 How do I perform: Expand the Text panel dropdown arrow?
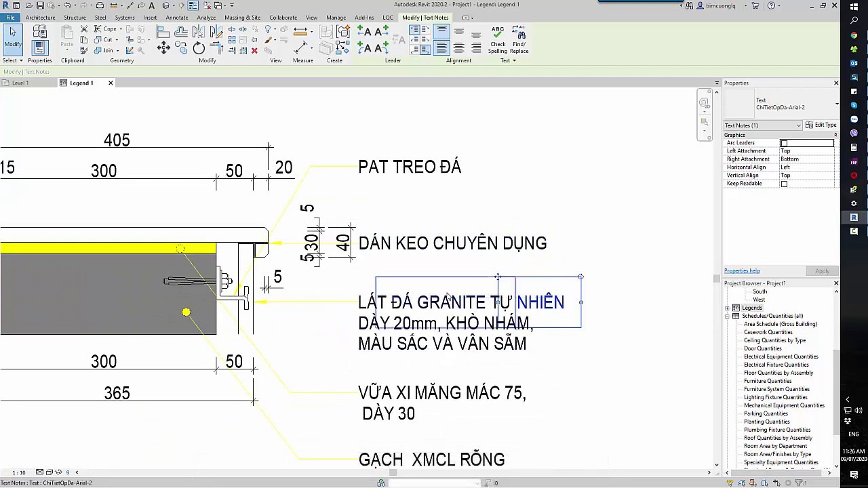point(514,60)
